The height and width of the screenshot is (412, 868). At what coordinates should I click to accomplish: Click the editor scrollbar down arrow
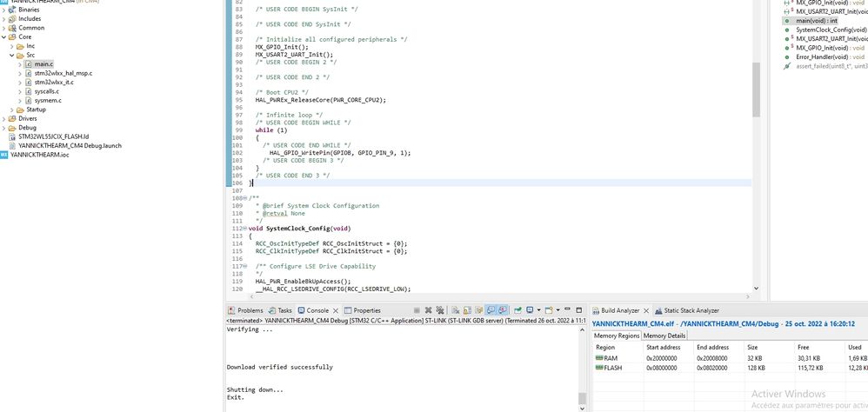pos(756,288)
